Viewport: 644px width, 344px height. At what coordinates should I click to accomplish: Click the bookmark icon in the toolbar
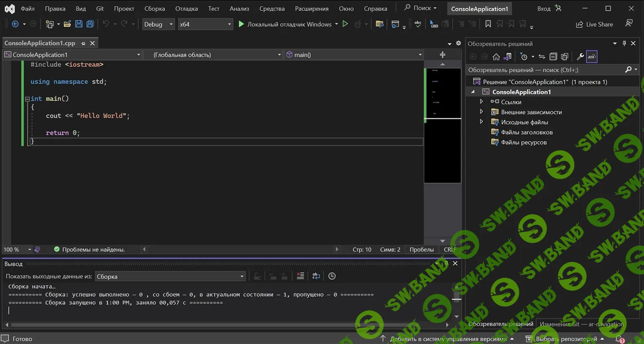click(x=488, y=24)
